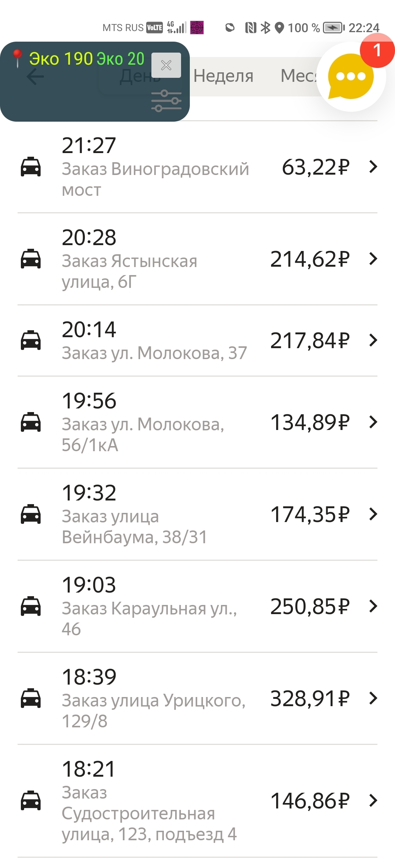Tap taxi icon for 21:27 order
Screen dimensions: 395x868
pos(31,167)
